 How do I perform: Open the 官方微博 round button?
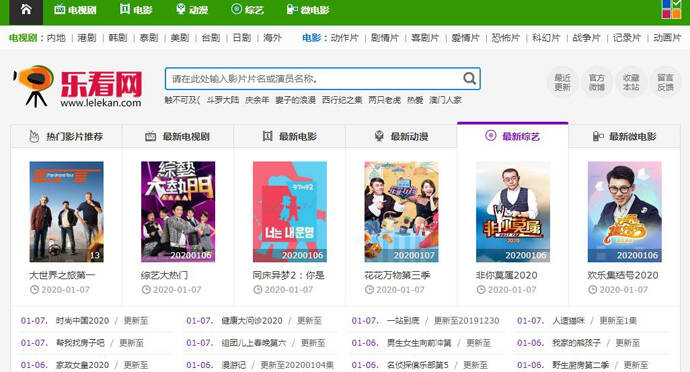tap(597, 82)
